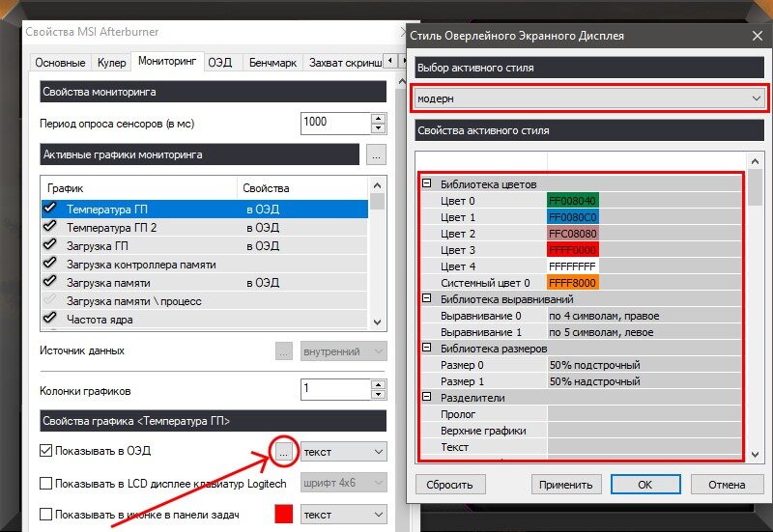Increase the sensor polling period value
773x532 pixels.
[x=378, y=118]
